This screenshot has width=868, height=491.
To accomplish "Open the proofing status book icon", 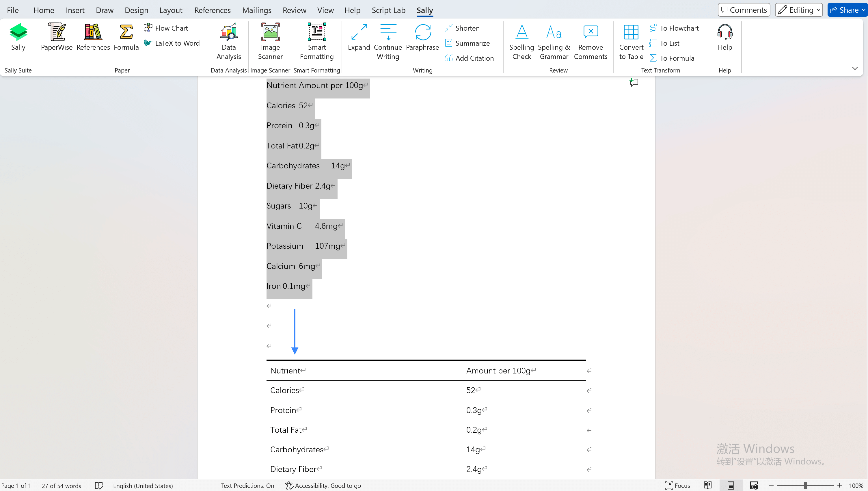I will (x=98, y=486).
